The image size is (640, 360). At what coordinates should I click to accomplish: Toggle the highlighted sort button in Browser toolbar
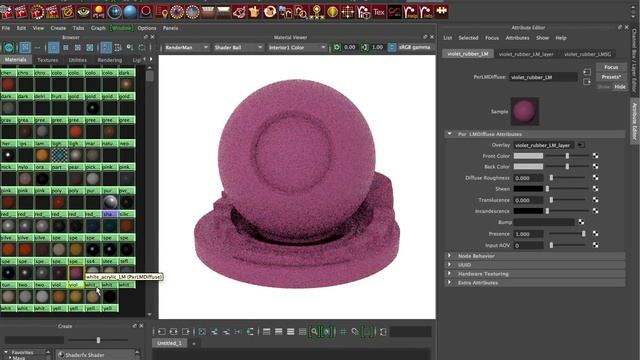point(106,48)
